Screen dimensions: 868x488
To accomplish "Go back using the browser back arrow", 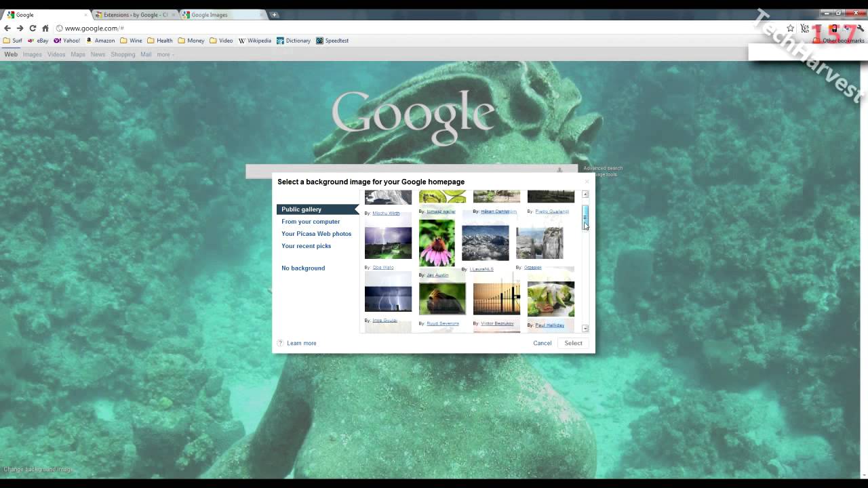I will click(x=7, y=28).
